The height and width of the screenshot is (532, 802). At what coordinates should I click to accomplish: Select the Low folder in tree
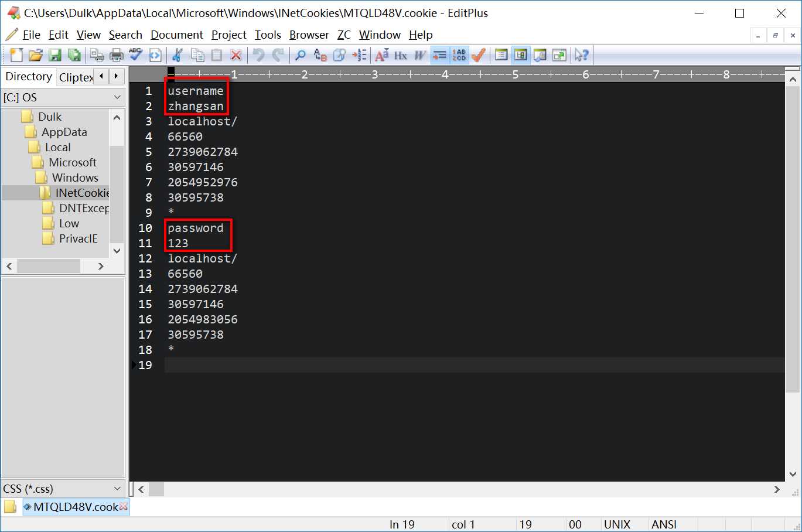[69, 223]
